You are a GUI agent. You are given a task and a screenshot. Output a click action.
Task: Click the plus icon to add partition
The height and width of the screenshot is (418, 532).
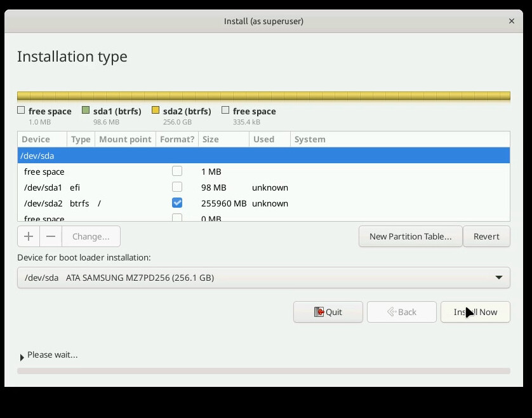[29, 236]
